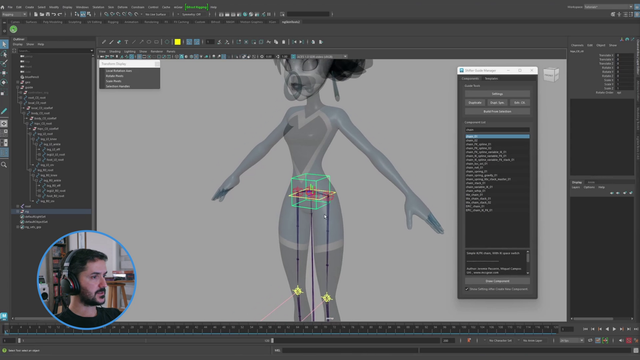Pick the Paint selection tool
640x360 pixels.
[x=4, y=63]
